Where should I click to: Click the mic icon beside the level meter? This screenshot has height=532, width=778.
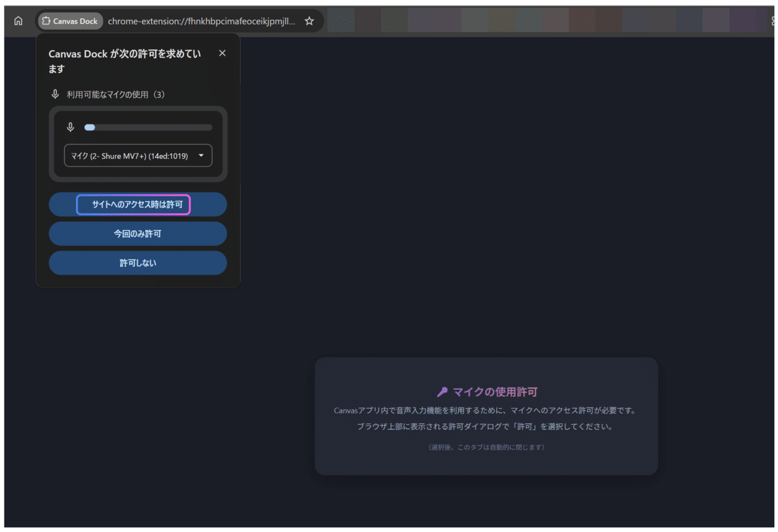coord(71,127)
